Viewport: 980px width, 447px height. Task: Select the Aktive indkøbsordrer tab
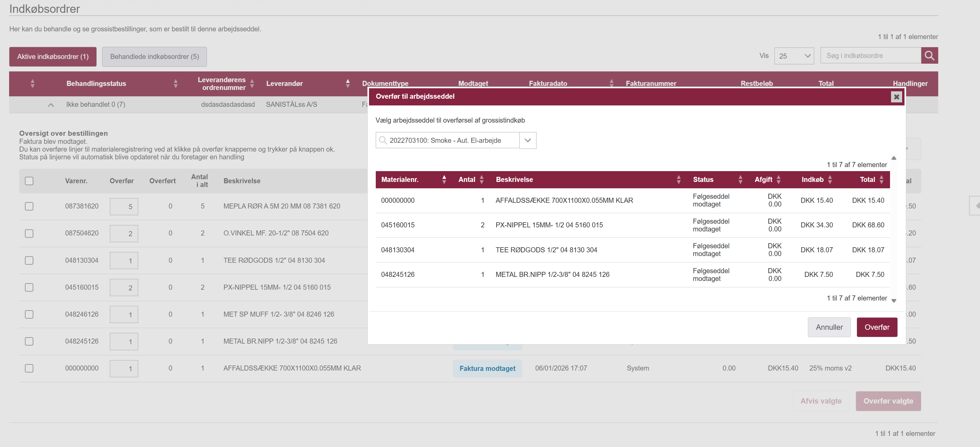click(x=53, y=57)
